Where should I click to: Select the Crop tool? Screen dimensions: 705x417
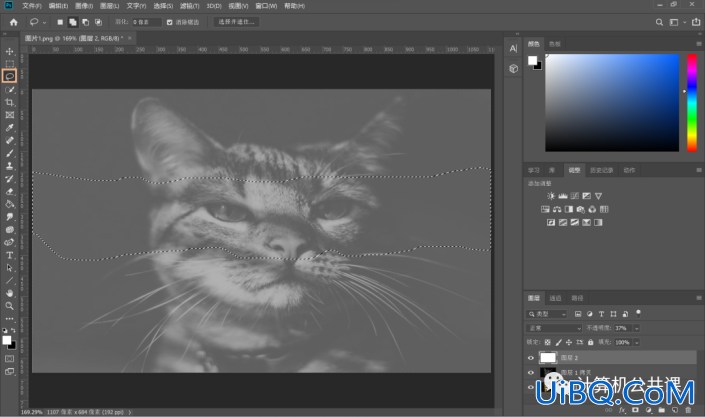coord(9,102)
